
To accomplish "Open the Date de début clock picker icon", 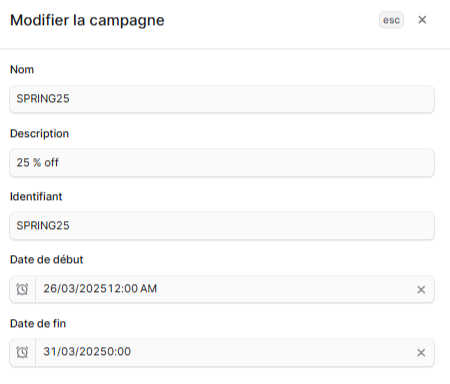I will pyautogui.click(x=22, y=289).
